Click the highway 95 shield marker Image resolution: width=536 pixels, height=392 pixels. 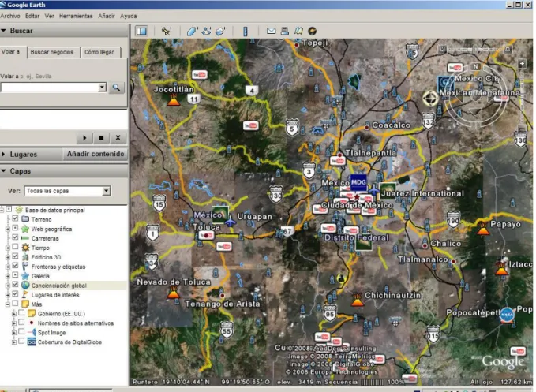329,313
